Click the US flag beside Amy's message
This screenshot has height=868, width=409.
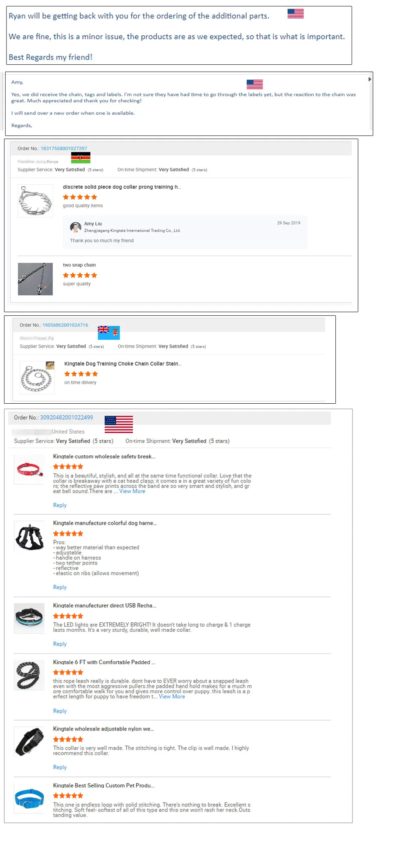pos(254,84)
